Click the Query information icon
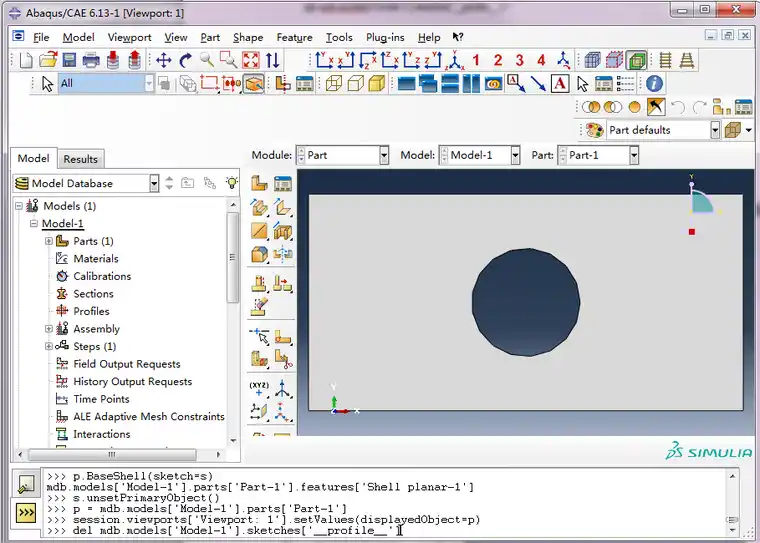 click(x=654, y=83)
